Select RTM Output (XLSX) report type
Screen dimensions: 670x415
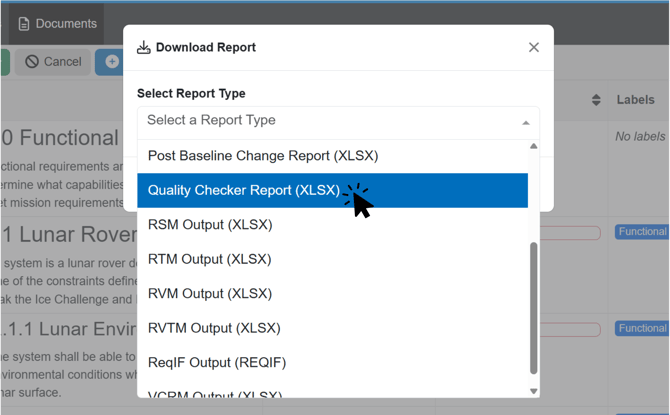(209, 259)
